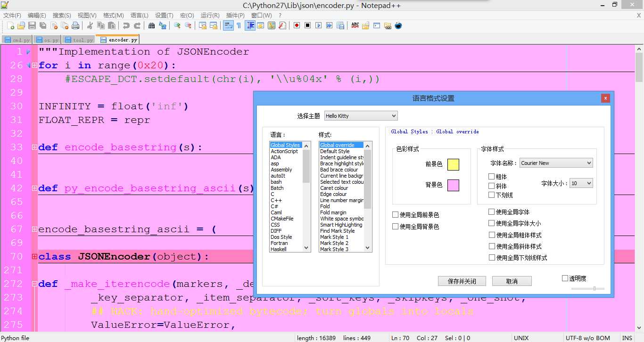
Task: Expand fold marker at line 42
Action: point(34,188)
